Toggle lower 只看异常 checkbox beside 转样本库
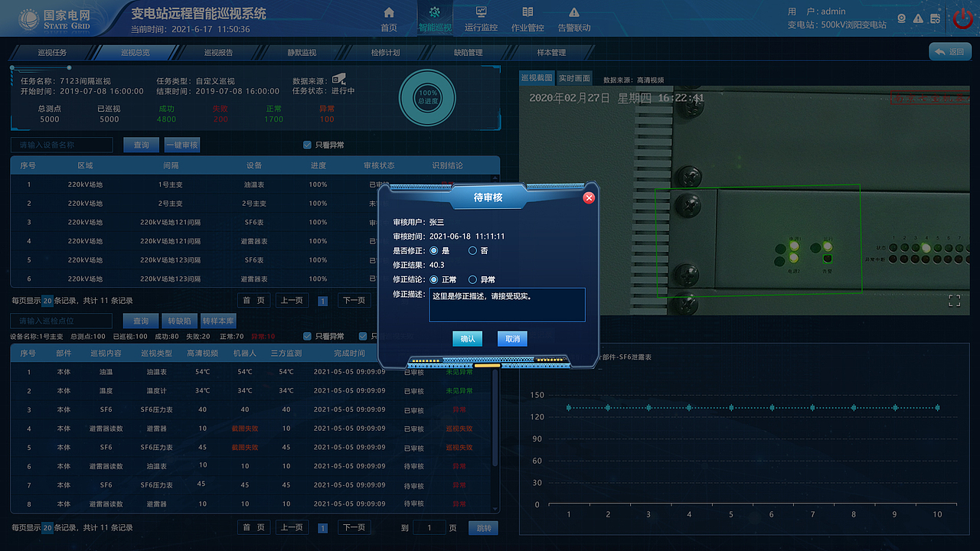 (x=307, y=336)
